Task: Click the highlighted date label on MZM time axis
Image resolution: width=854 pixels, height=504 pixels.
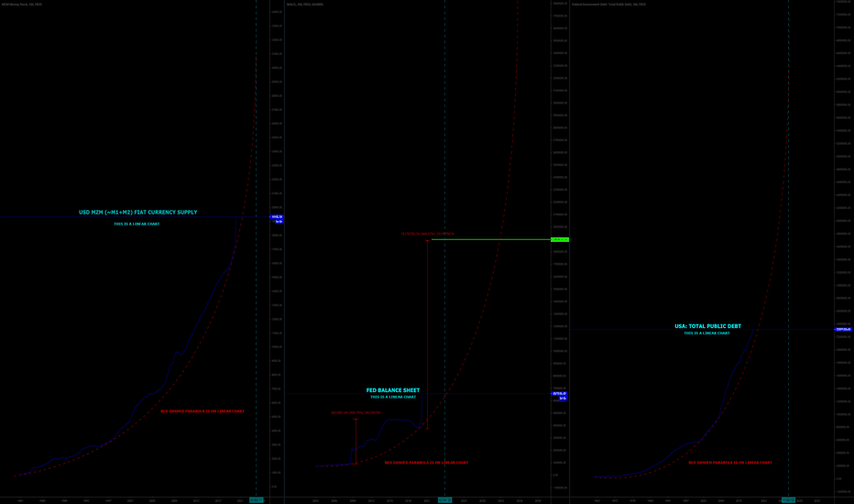Action: click(256, 500)
